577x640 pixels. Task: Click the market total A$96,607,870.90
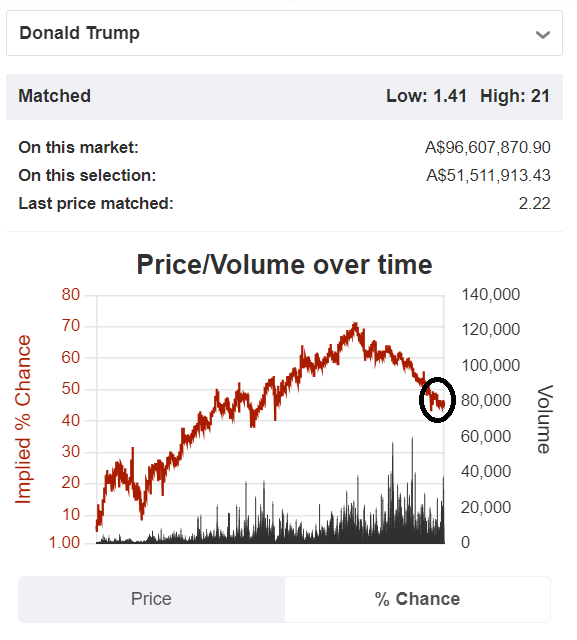[488, 147]
